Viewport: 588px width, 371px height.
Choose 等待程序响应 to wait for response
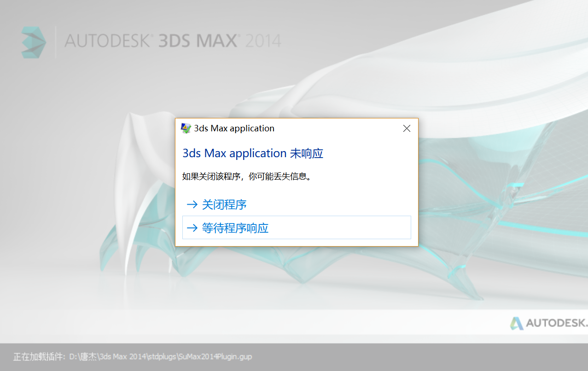pyautogui.click(x=297, y=228)
